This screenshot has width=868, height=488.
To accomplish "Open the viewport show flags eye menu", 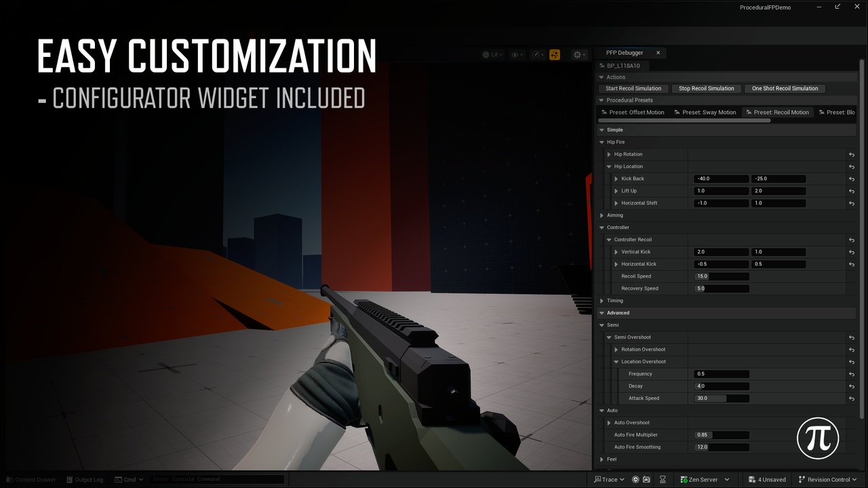I will coord(517,55).
